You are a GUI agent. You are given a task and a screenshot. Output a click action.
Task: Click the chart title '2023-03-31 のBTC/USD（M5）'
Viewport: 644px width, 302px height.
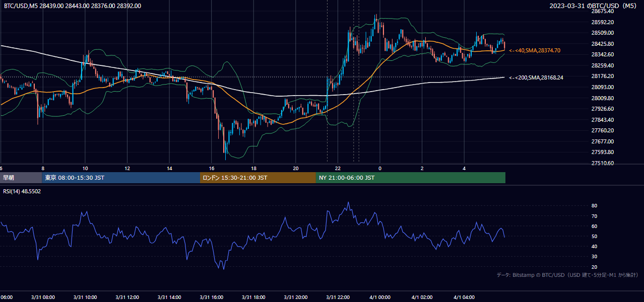coord(594,6)
